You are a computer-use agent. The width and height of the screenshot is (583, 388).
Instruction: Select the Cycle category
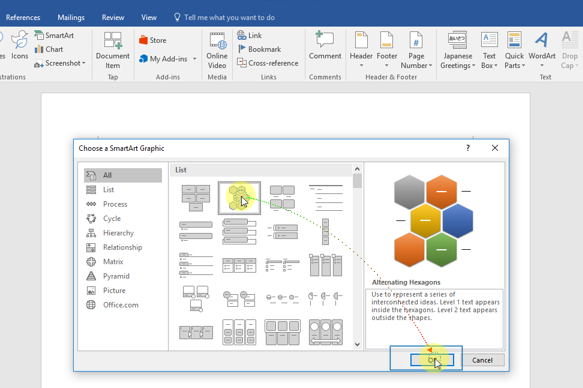click(x=123, y=219)
